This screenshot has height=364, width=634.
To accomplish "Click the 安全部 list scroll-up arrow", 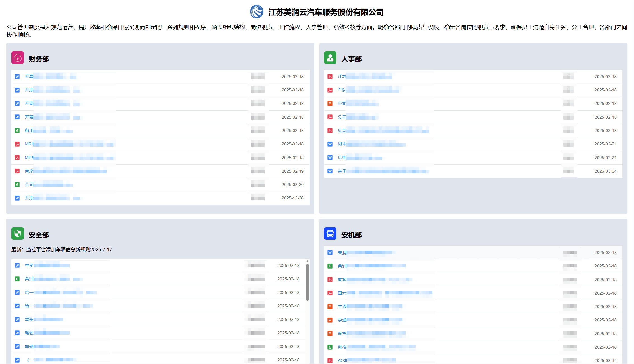I will pos(307,261).
